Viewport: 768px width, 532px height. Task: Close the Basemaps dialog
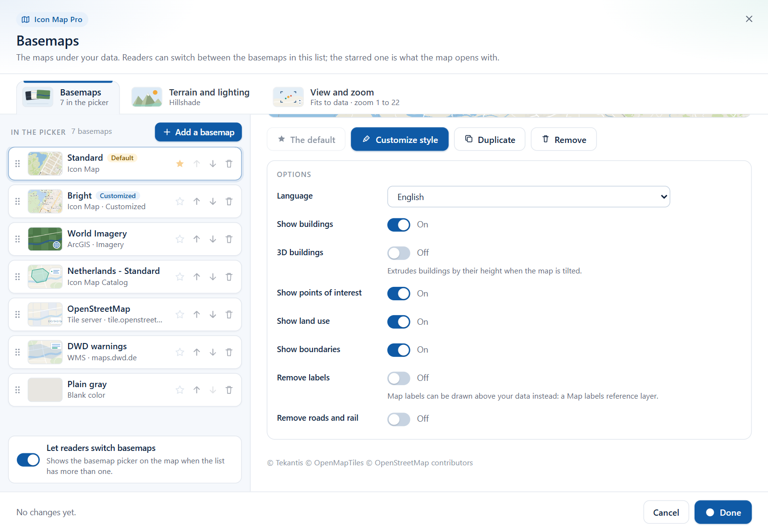click(749, 19)
